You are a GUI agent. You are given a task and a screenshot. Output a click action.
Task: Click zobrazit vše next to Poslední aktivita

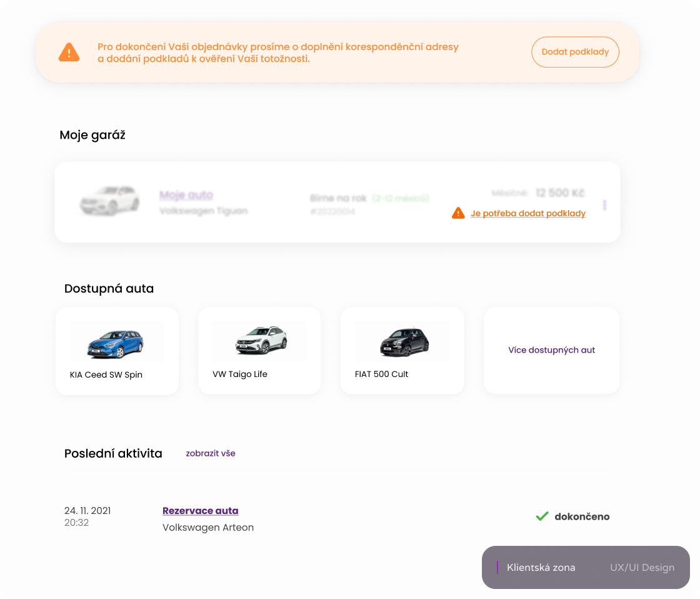click(x=211, y=453)
